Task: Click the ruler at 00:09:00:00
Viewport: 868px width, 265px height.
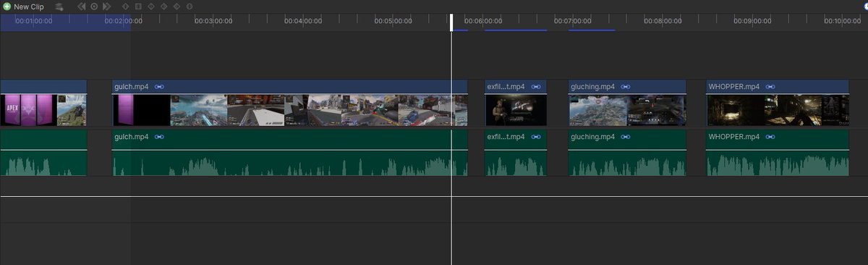Action: 752,21
